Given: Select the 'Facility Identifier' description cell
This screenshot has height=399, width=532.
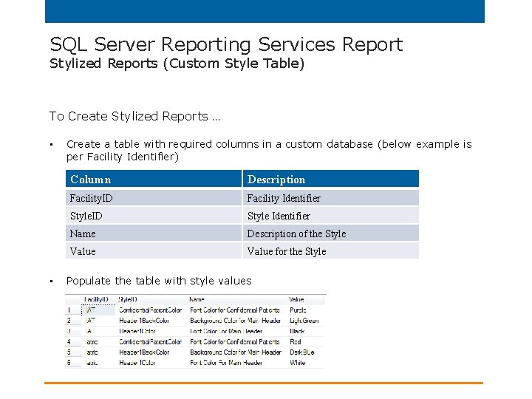Looking at the screenshot, I should point(331,198).
